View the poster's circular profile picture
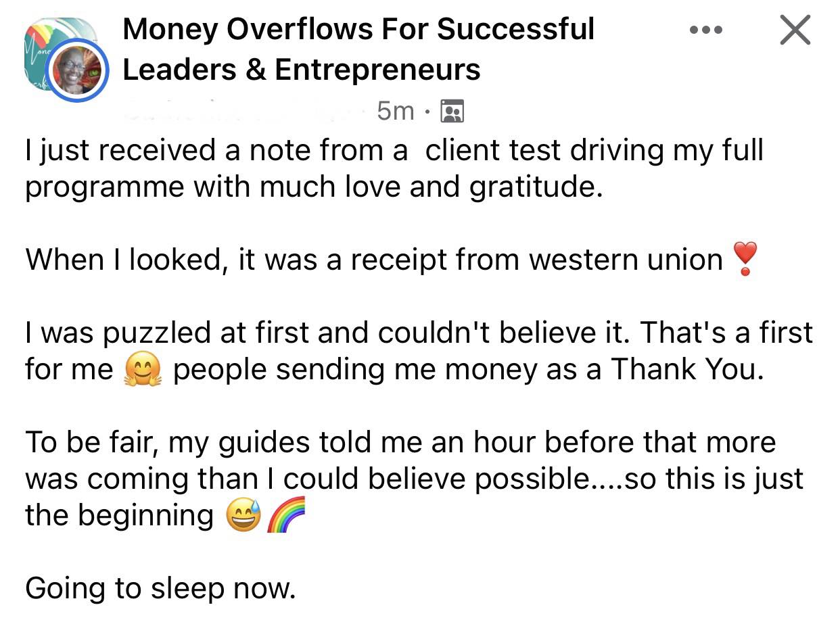 (x=77, y=70)
